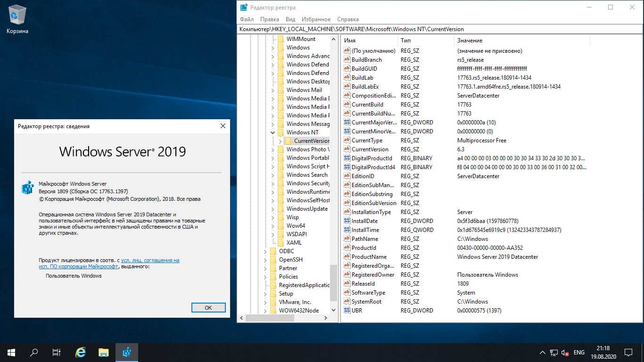
Task: Click the binary icon of DigitalProductId4
Action: [347, 167]
